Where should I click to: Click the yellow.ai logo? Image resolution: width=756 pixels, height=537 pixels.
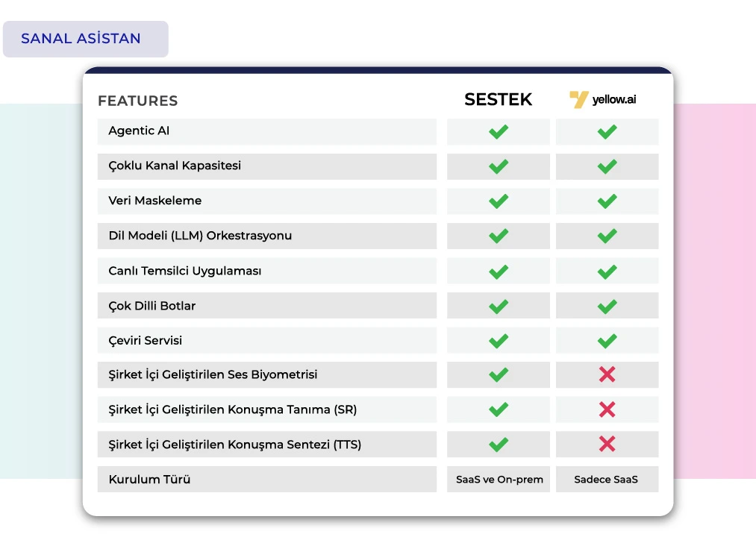click(x=603, y=99)
